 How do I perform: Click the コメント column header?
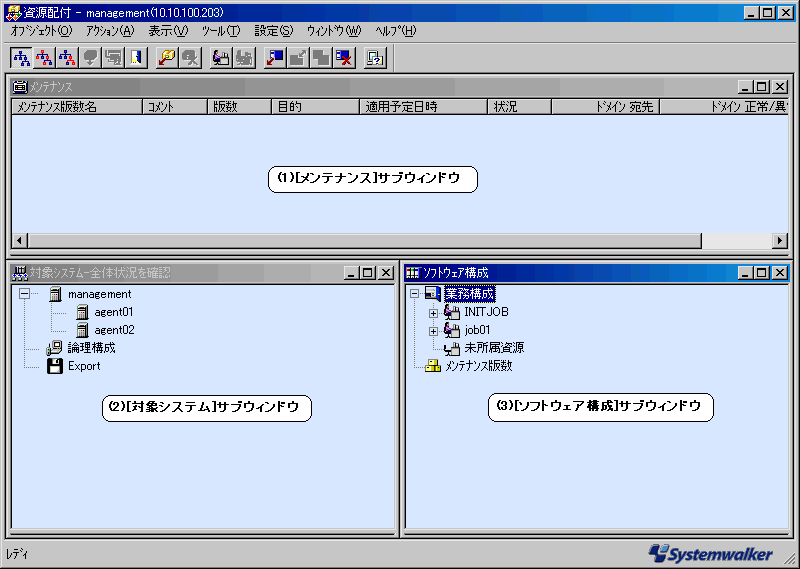coord(174,107)
